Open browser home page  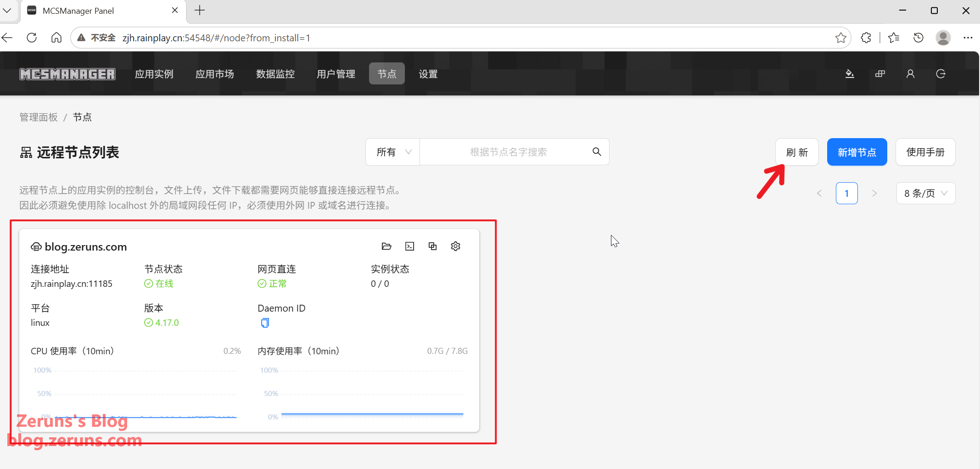pyautogui.click(x=56, y=38)
